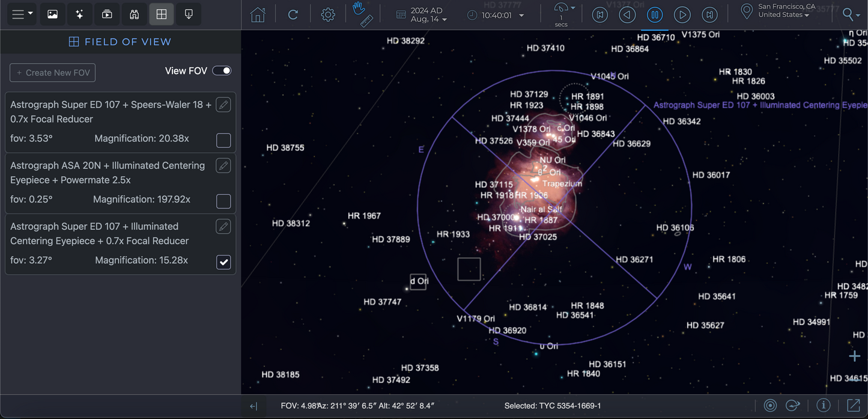Image resolution: width=868 pixels, height=419 pixels.
Task: Open the settings gear
Action: point(327,15)
